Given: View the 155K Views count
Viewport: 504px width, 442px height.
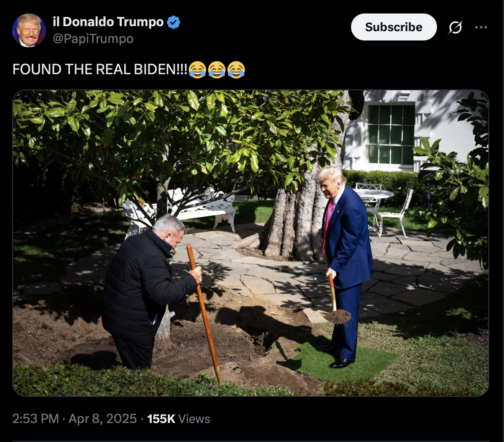Looking at the screenshot, I should point(179,418).
